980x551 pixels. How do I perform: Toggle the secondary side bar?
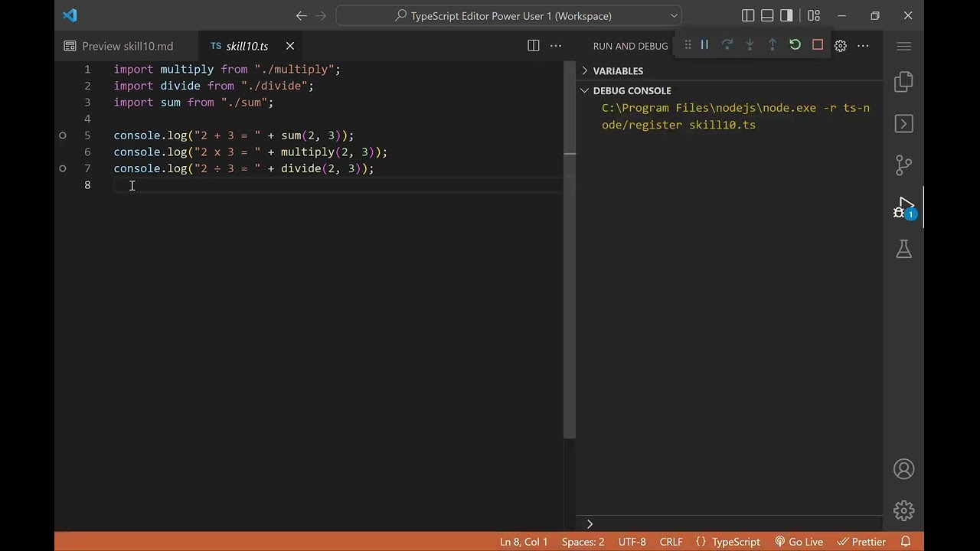786,15
